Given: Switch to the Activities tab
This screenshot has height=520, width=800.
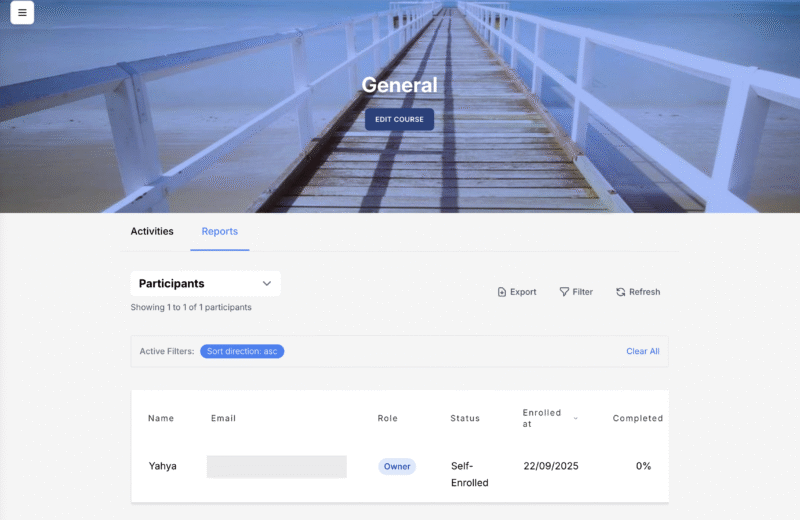Looking at the screenshot, I should click(152, 231).
